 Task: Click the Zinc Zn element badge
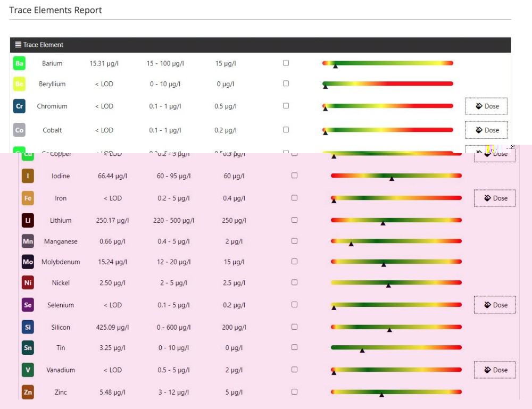28,393
